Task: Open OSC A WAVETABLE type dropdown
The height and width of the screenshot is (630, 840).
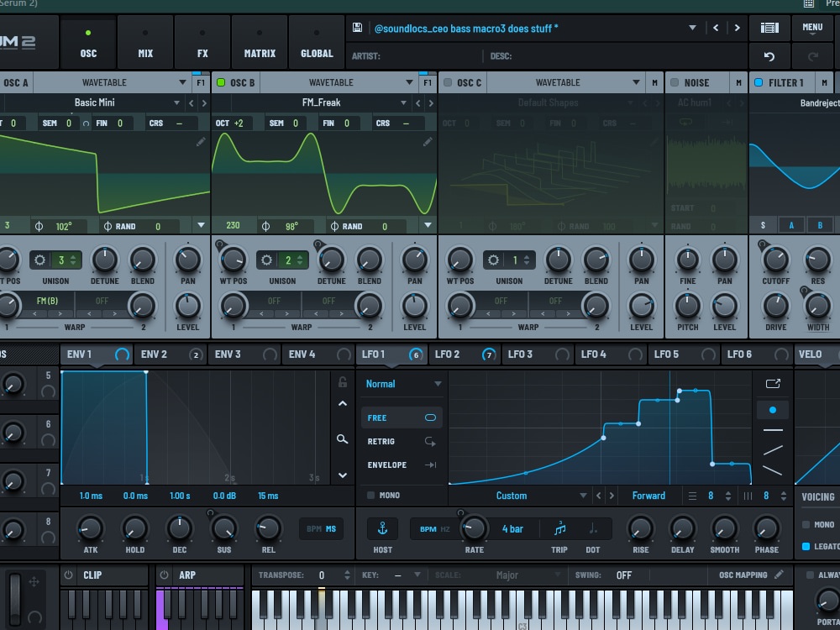Action: tap(182, 82)
